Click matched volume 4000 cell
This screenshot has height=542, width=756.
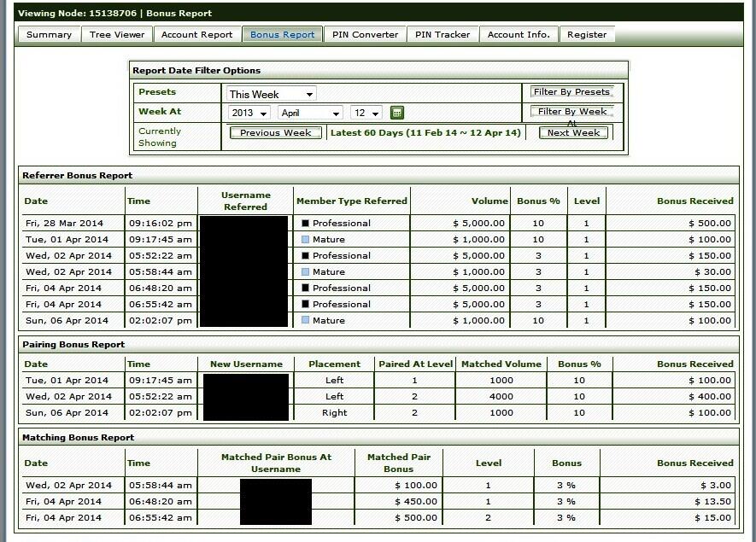pyautogui.click(x=501, y=397)
